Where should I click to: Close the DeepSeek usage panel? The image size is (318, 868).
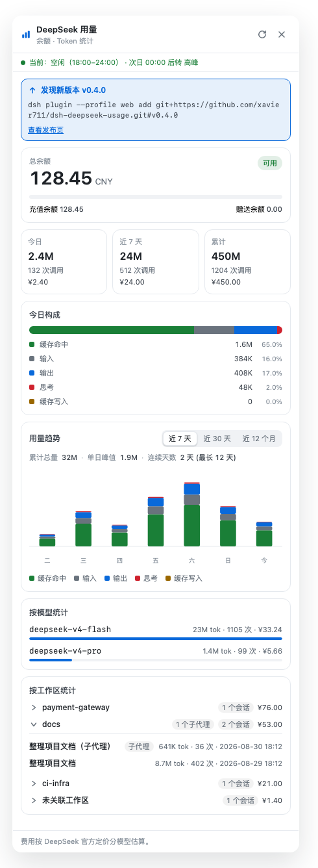pyautogui.click(x=282, y=34)
